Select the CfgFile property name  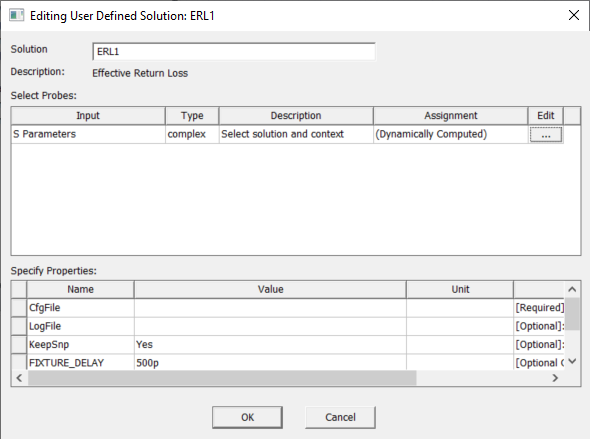[x=81, y=308]
